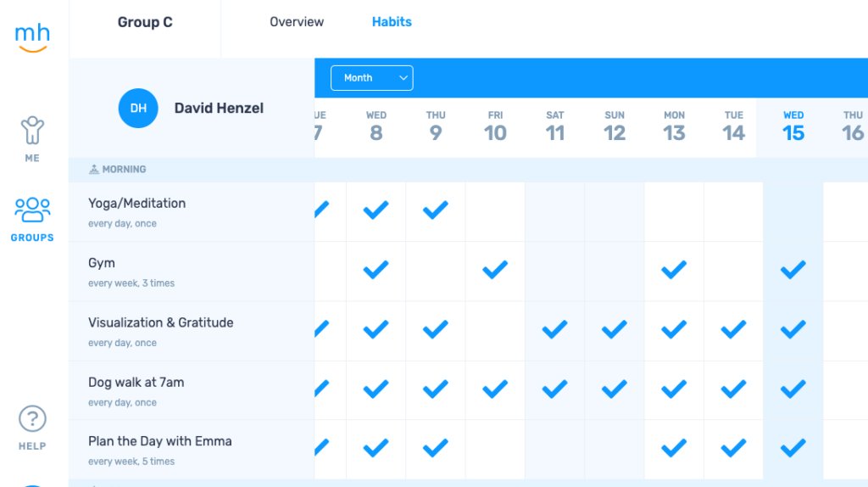Click "every week, 3 times" frequency text
This screenshot has height=487, width=868.
[131, 283]
